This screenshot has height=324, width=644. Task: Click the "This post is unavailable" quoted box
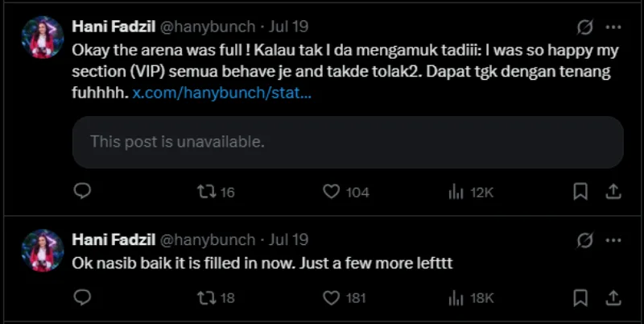(348, 143)
